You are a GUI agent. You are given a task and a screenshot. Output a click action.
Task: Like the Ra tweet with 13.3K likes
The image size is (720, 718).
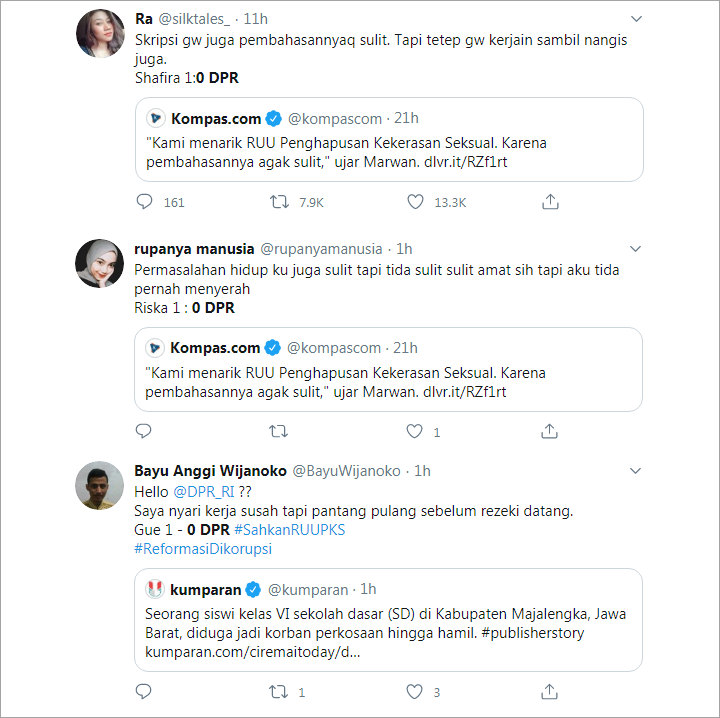tap(415, 202)
